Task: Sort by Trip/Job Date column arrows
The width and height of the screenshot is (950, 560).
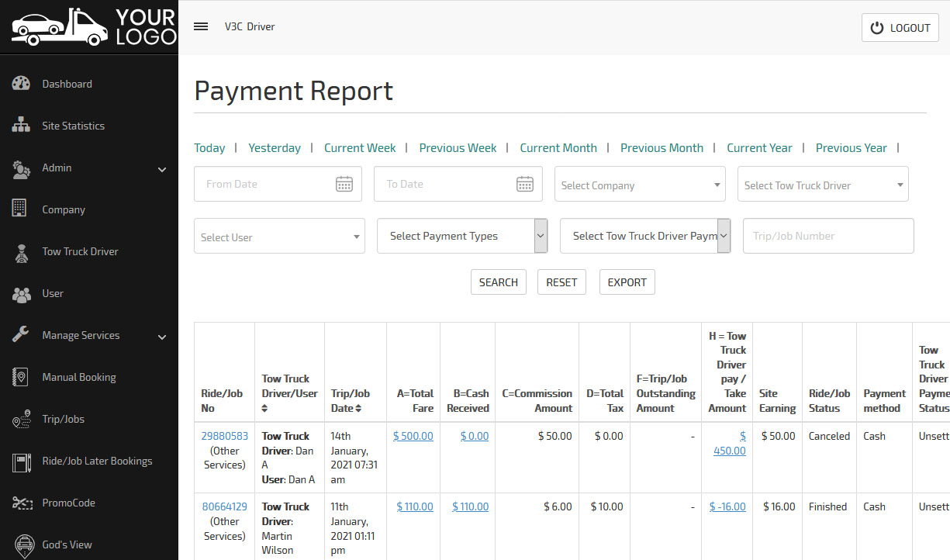Action: tap(358, 409)
